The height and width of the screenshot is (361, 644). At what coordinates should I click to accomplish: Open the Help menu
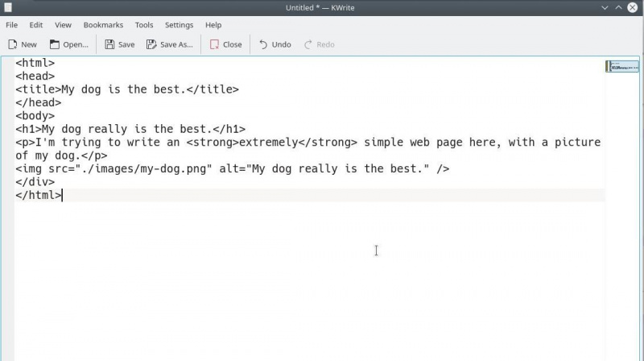pos(213,25)
